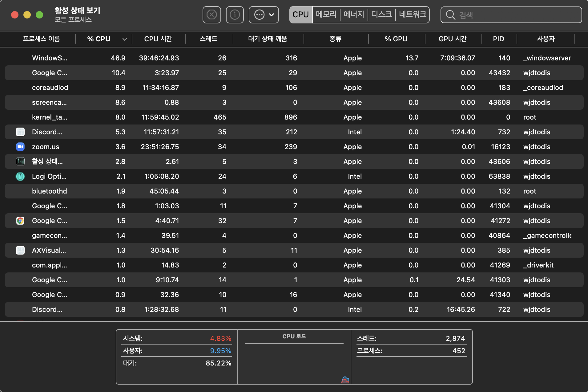This screenshot has width=588, height=392.
Task: Click the zoom.us app icon
Action: click(20, 147)
